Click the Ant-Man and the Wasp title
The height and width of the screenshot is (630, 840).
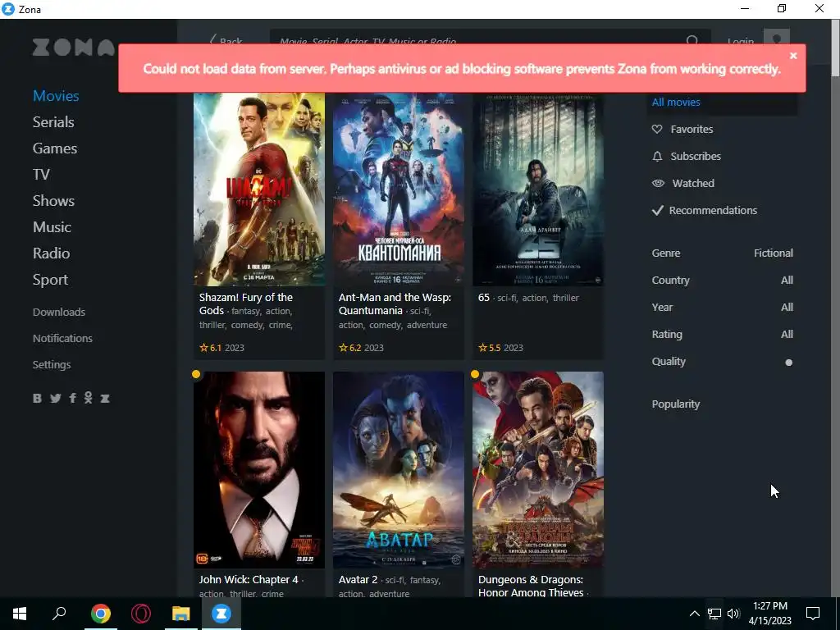point(395,304)
